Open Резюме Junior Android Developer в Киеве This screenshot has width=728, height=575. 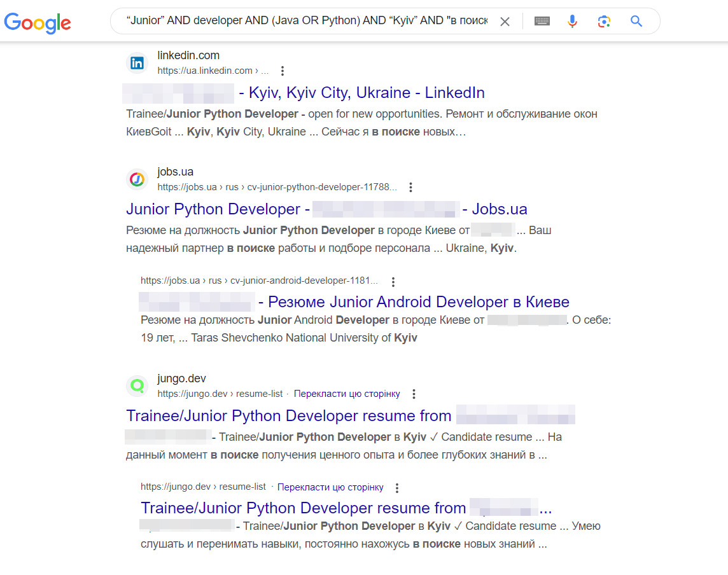point(414,301)
